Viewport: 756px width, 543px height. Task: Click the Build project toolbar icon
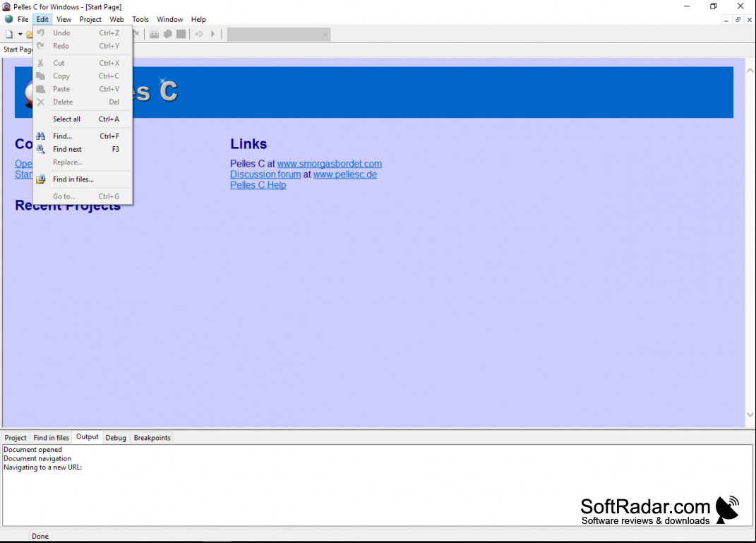168,34
